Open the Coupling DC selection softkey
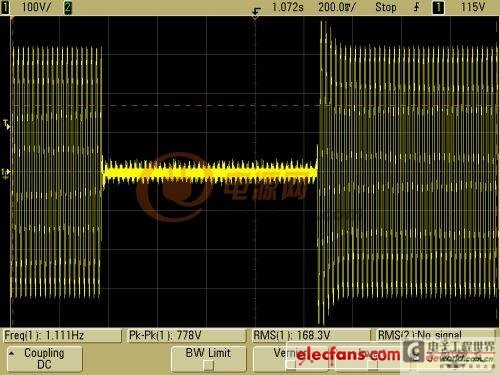Viewport: 500px width, 375px height. (x=45, y=359)
